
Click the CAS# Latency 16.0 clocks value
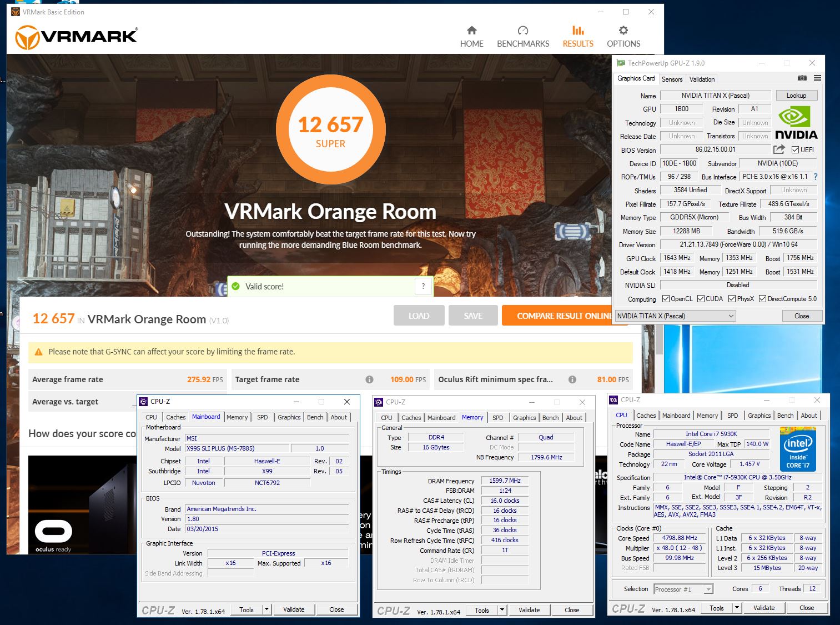click(505, 501)
